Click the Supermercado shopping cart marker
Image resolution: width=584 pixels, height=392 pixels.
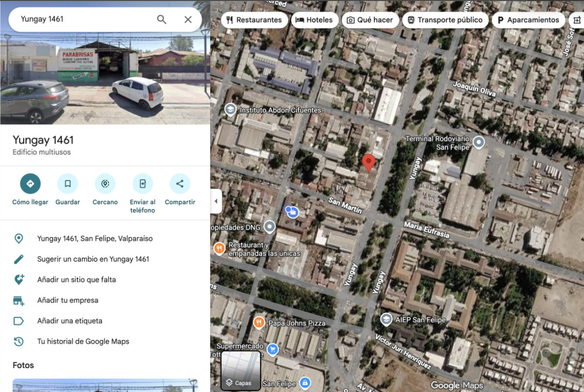click(273, 349)
